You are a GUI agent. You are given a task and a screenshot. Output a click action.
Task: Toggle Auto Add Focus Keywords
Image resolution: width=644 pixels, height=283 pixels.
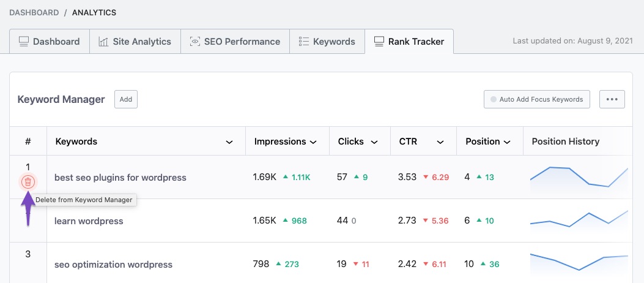536,99
